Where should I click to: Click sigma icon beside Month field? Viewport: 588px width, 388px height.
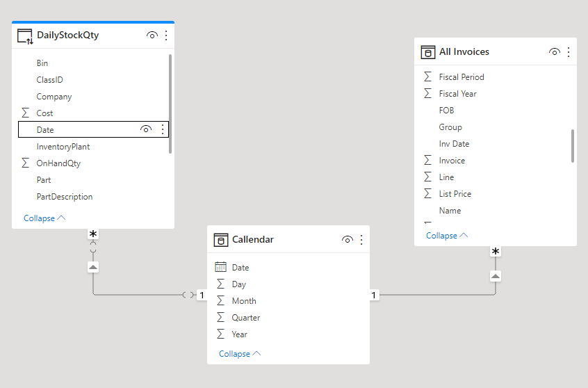[221, 300]
